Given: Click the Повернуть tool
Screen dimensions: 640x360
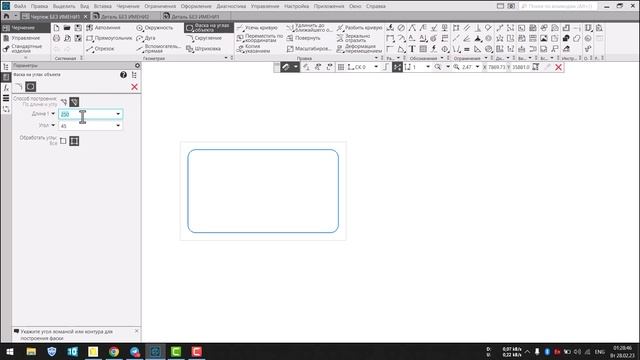Looking at the screenshot, I should tap(303, 38).
